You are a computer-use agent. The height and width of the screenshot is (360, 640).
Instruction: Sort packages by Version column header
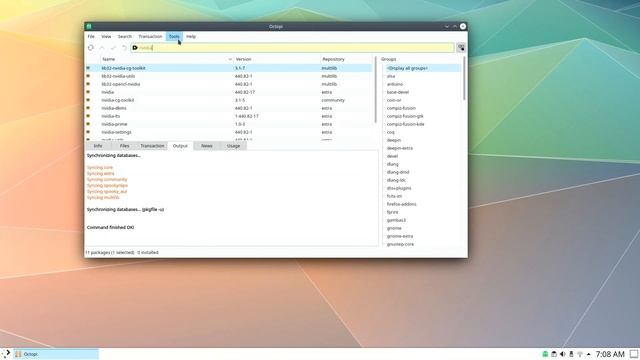tap(277, 59)
